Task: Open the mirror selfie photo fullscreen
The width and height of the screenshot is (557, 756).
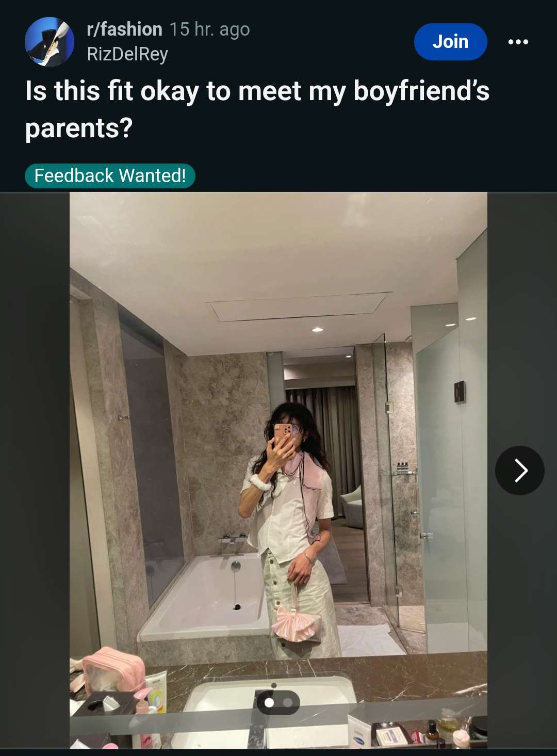Action: pos(278,470)
